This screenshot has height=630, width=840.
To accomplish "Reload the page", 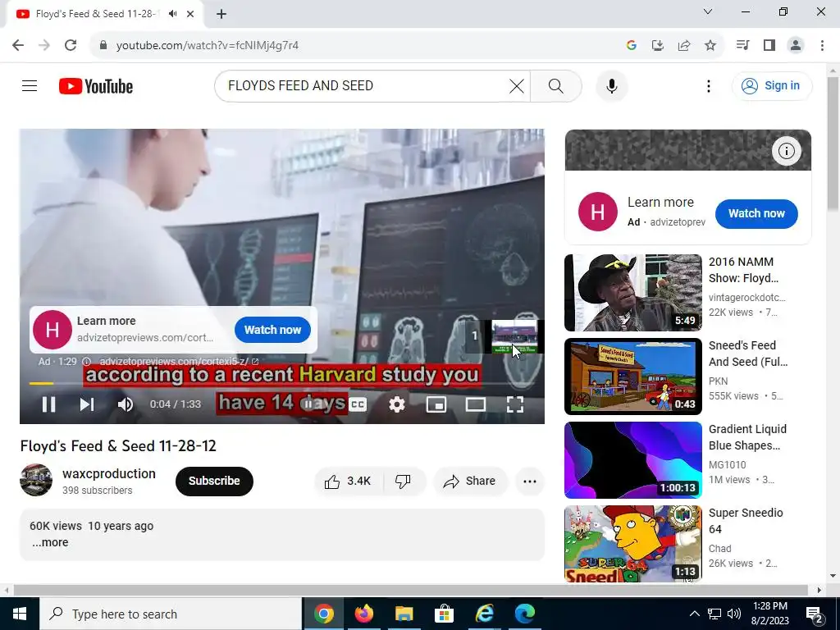I will click(71, 45).
